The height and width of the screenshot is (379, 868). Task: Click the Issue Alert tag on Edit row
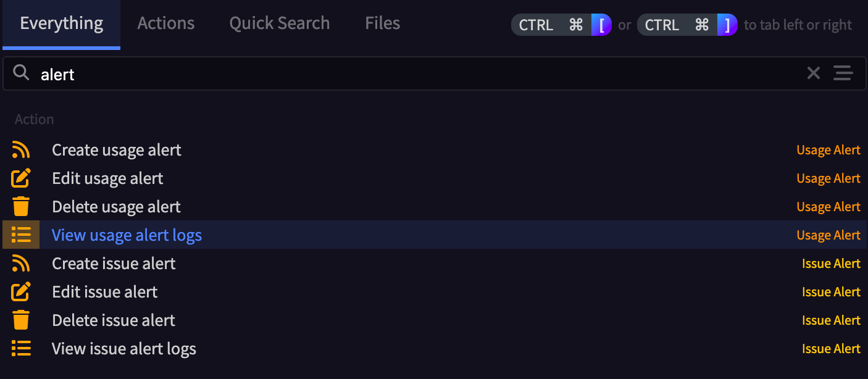click(831, 292)
